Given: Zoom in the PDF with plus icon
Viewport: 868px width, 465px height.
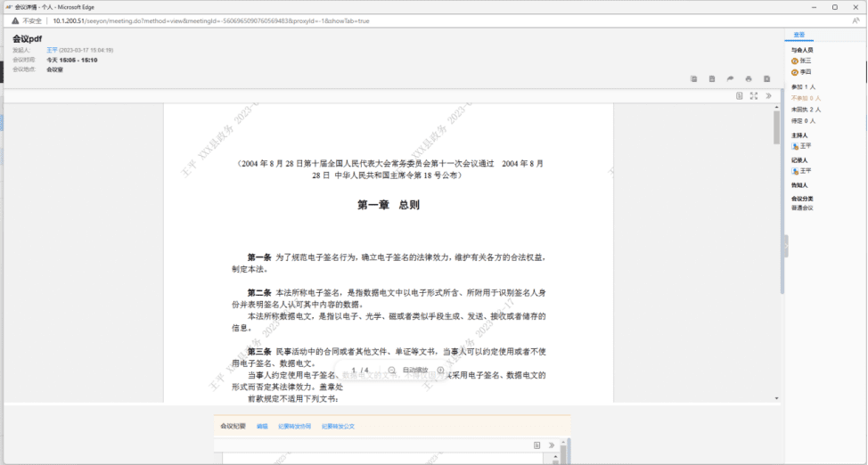Looking at the screenshot, I should (x=440, y=370).
